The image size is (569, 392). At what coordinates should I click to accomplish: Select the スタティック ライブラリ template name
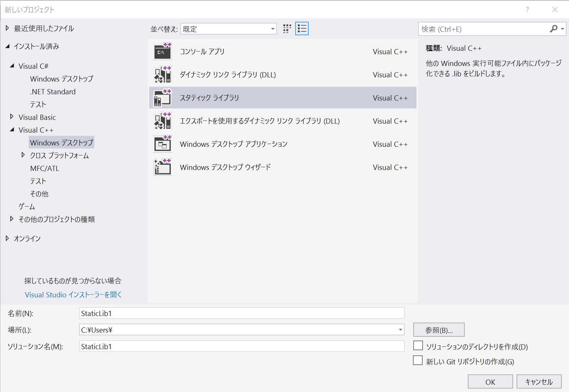click(210, 98)
